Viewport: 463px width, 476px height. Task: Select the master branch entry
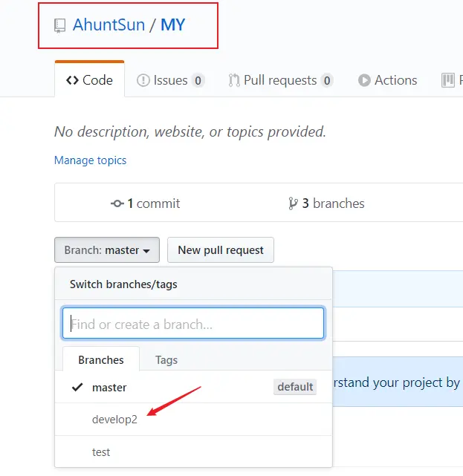[193, 387]
